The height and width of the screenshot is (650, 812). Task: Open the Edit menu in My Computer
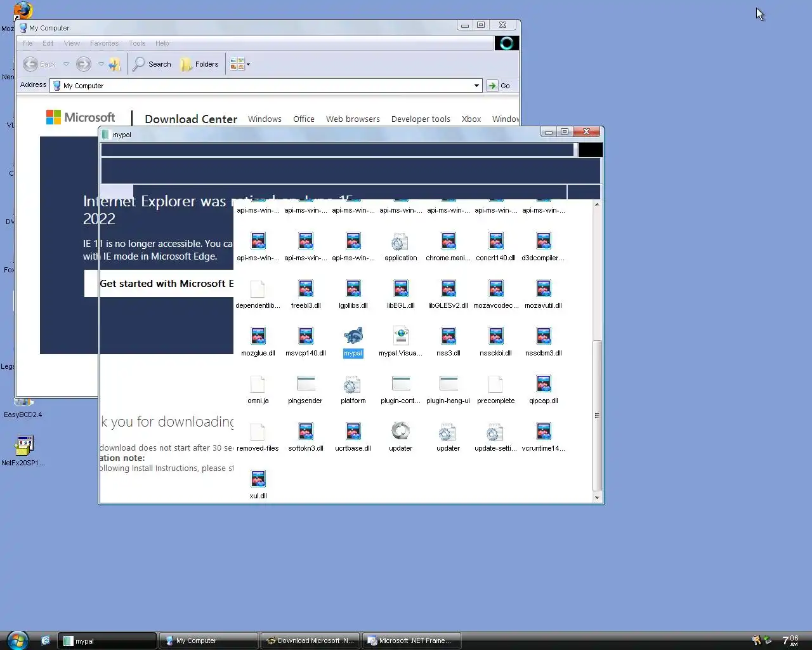[x=48, y=43]
